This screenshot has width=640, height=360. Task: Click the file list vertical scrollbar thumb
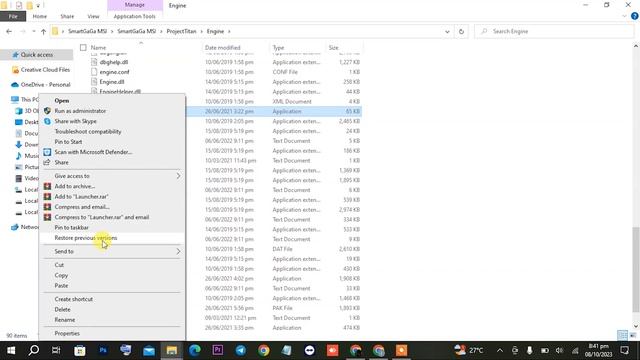point(636,269)
